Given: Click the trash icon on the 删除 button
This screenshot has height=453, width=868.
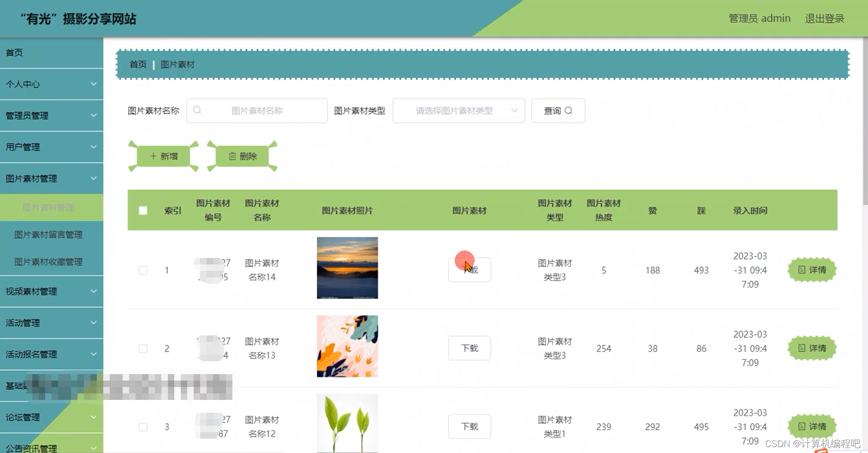Looking at the screenshot, I should [232, 156].
